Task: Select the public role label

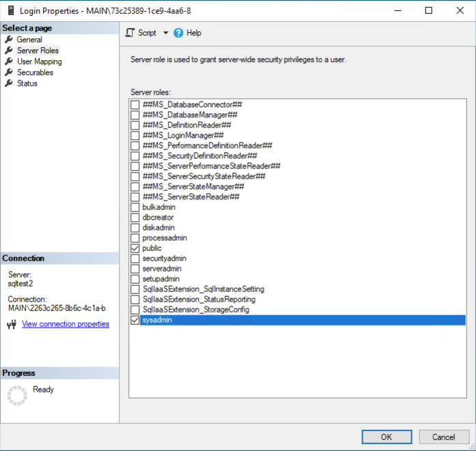Action: coord(152,248)
